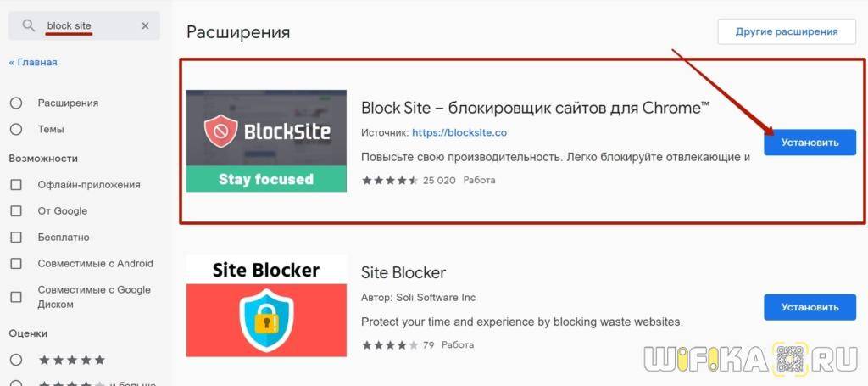Select the Темы radio button
Screen dimensions: 868x386
pos(16,130)
